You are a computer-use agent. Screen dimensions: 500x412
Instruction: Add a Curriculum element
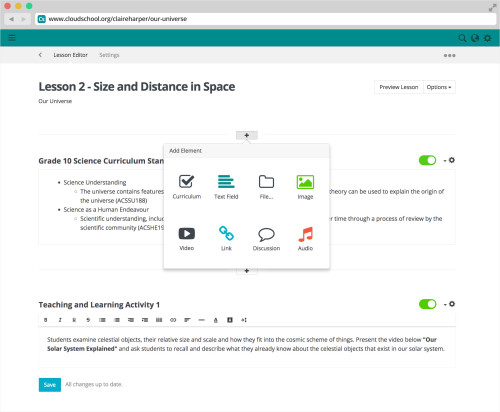pos(187,187)
